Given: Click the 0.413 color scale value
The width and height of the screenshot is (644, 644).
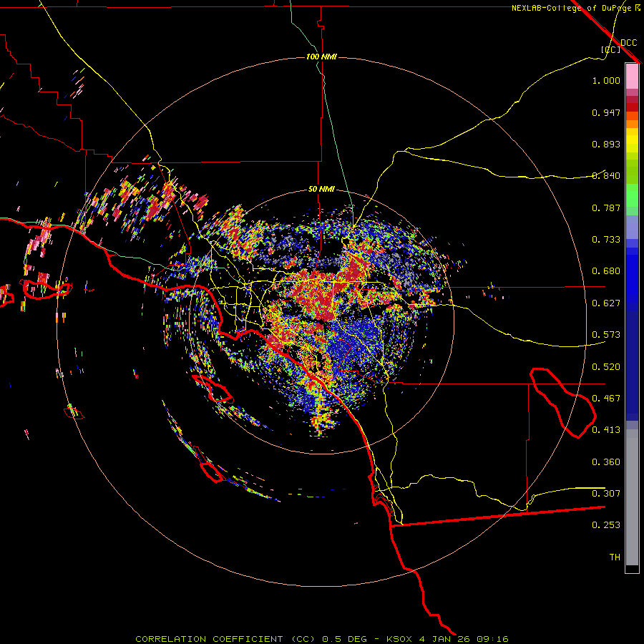Looking at the screenshot, I should pyautogui.click(x=606, y=430).
